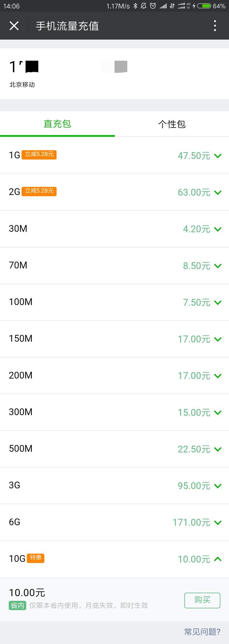The height and width of the screenshot is (644, 229).
Task: Tap the alarm clock status icon
Action: 153,6
